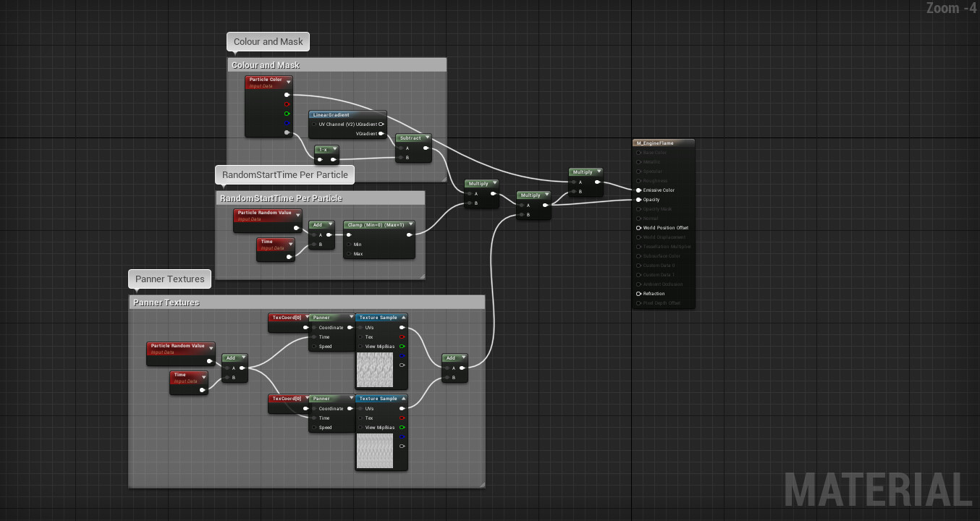Click the Roughness input pin on M_EngineFlame

(x=638, y=181)
